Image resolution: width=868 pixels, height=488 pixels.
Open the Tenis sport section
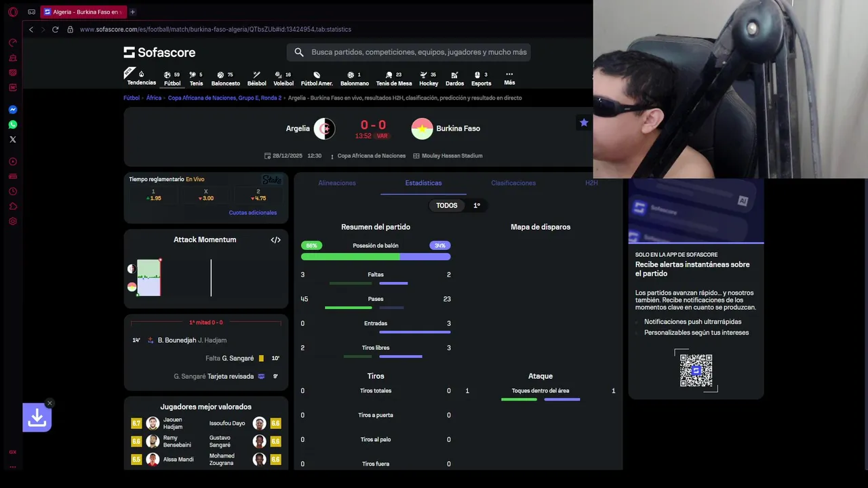(196, 79)
